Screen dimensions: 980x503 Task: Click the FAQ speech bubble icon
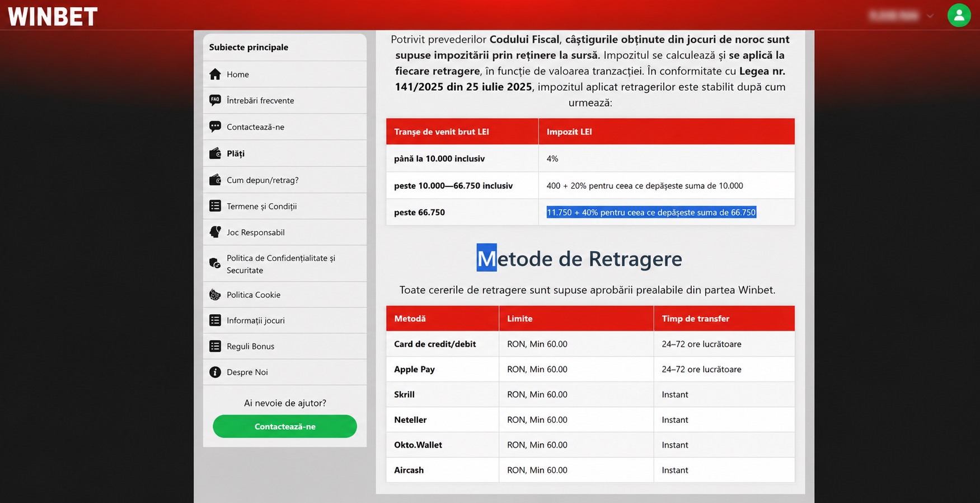coord(215,100)
